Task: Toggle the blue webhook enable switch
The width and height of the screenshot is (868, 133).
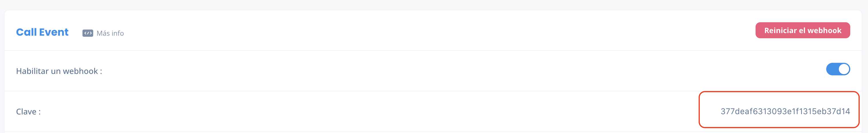Action: pos(838,69)
